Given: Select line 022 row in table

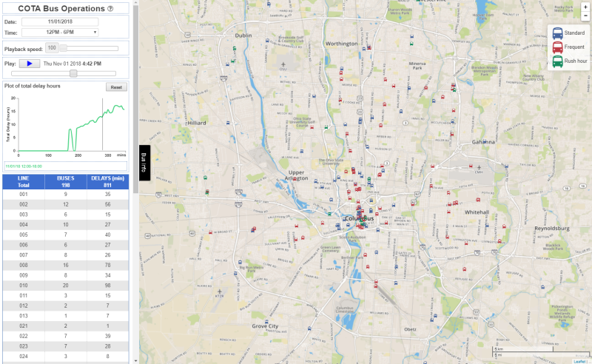Looking at the screenshot, I should (x=66, y=336).
